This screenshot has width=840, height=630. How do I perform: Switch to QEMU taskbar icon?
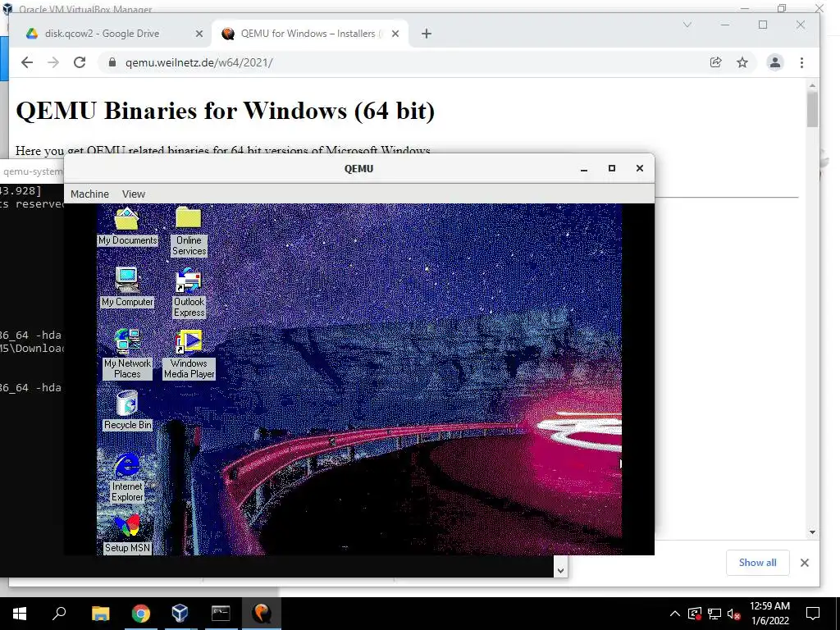tap(262, 614)
